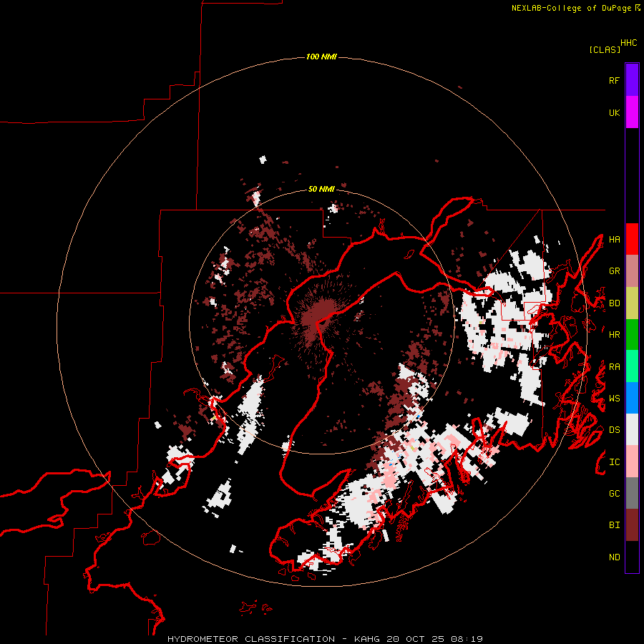Image resolution: width=644 pixels, height=644 pixels.
Task: Click the RA light green legend swatch
Action: 632,366
